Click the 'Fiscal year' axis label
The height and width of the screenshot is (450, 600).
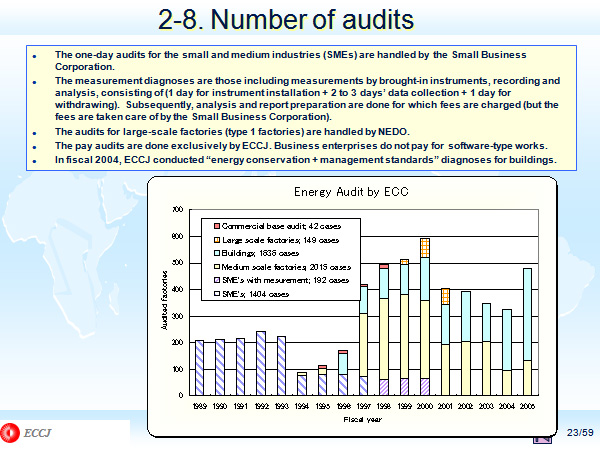(x=362, y=419)
